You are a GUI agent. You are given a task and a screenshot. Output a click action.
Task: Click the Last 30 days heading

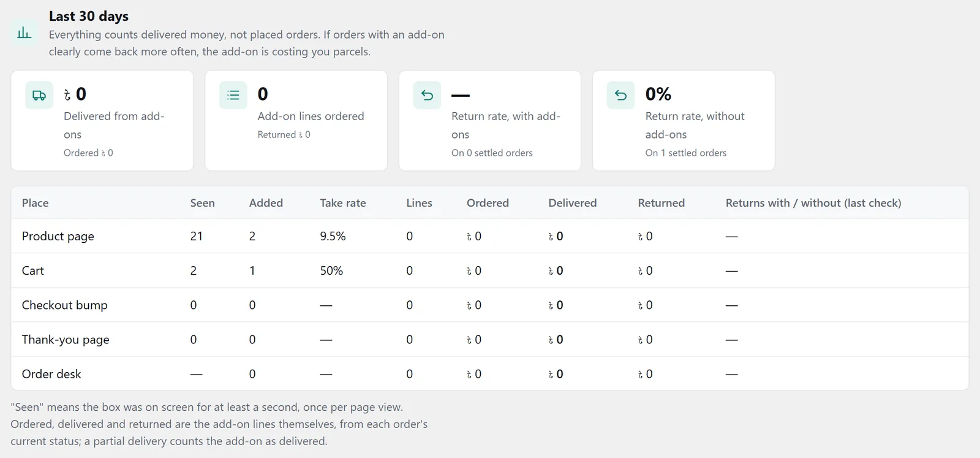[x=89, y=16]
